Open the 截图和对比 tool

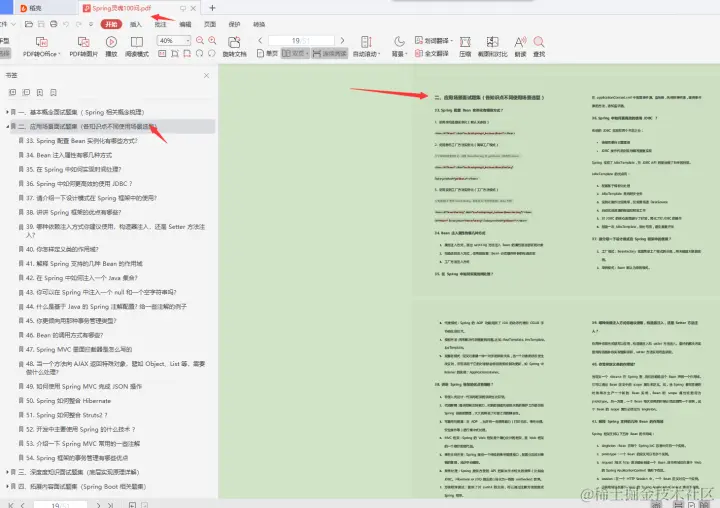point(492,47)
